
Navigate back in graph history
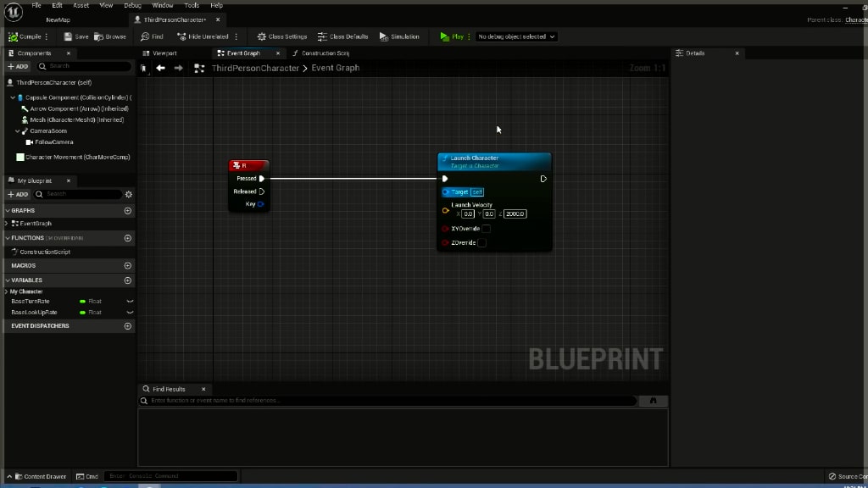click(x=160, y=68)
